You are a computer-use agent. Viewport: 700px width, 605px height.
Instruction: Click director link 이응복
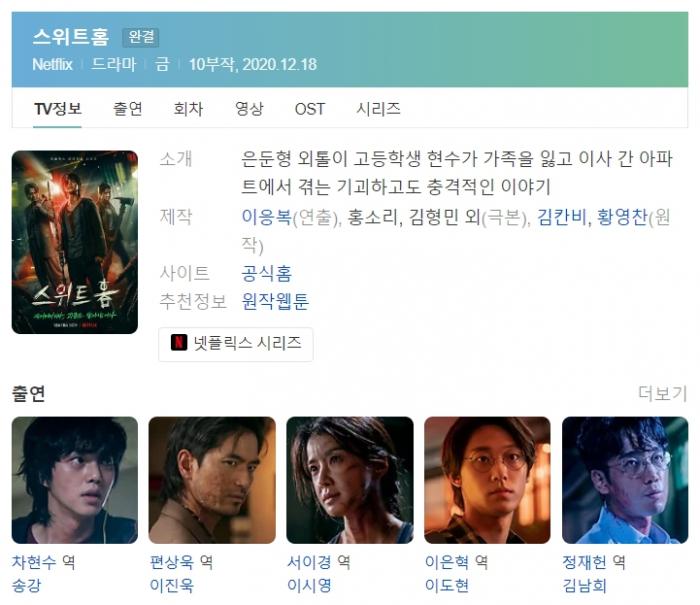pyautogui.click(x=267, y=217)
